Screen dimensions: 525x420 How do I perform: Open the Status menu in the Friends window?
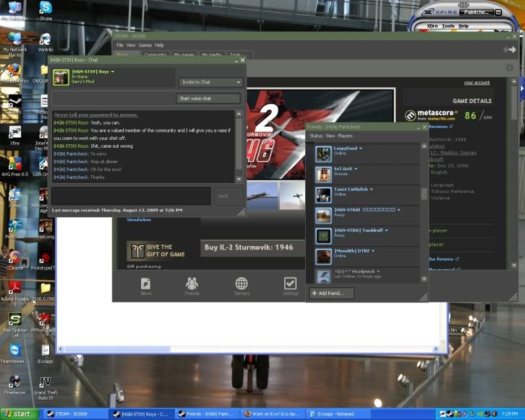coord(316,136)
